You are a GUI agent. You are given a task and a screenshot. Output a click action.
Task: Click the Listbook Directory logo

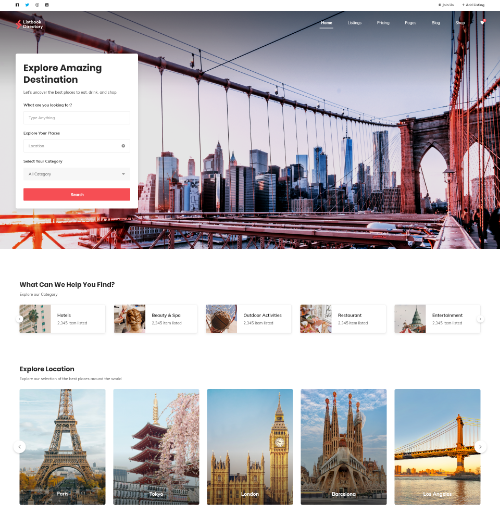(x=29, y=24)
